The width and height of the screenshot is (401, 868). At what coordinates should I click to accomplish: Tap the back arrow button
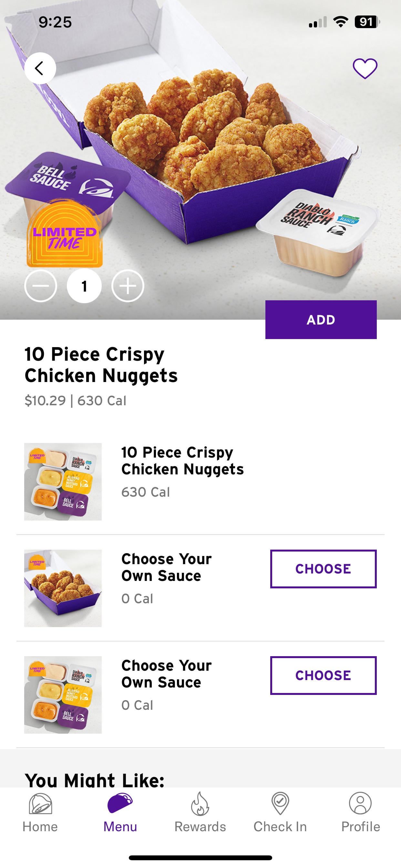tap(40, 68)
